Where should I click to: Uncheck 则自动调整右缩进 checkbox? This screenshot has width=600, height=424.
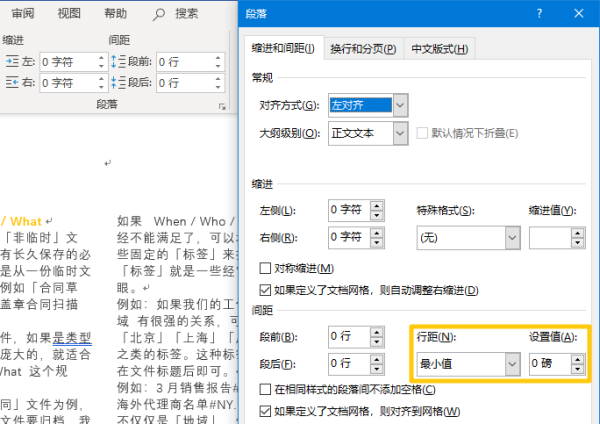[x=265, y=290]
